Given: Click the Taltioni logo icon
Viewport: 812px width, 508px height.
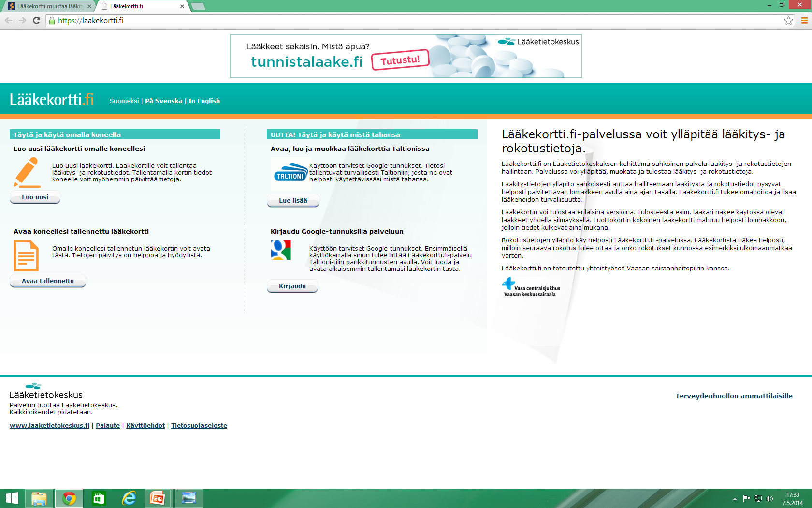Looking at the screenshot, I should point(290,172).
